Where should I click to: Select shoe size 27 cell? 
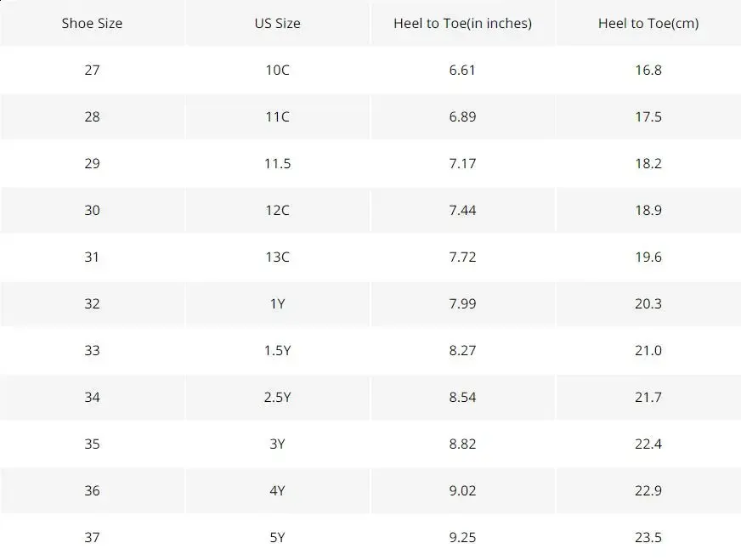point(92,70)
